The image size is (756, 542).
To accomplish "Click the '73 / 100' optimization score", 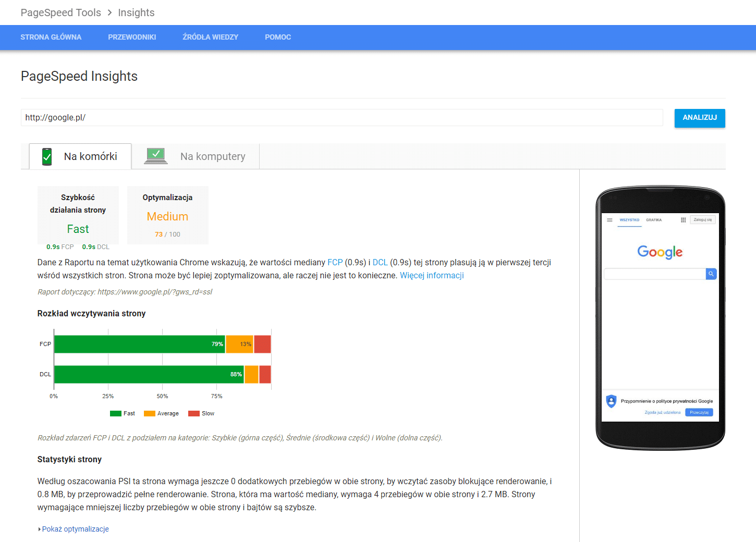I will point(167,235).
